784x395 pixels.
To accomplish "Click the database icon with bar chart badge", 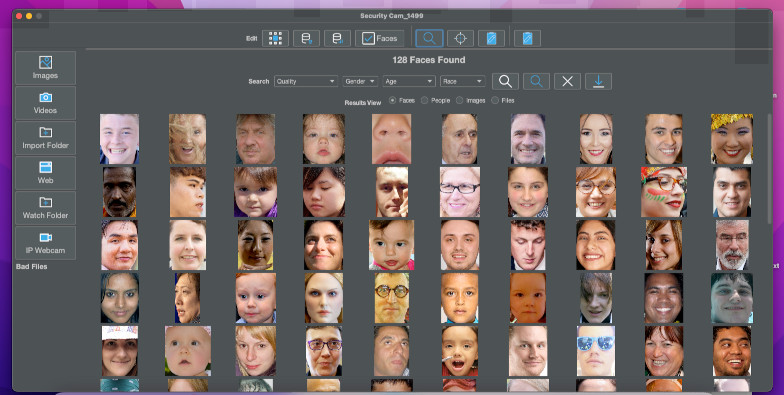I will (337, 38).
